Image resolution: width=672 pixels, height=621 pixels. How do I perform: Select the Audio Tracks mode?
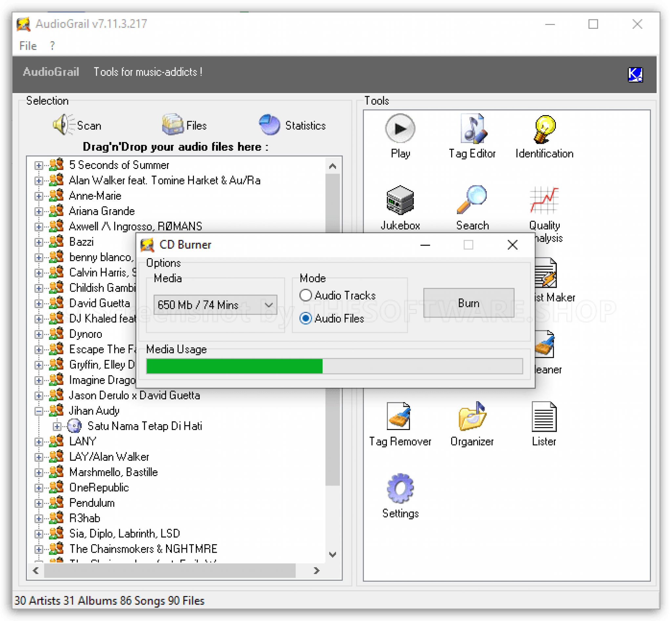coord(338,296)
